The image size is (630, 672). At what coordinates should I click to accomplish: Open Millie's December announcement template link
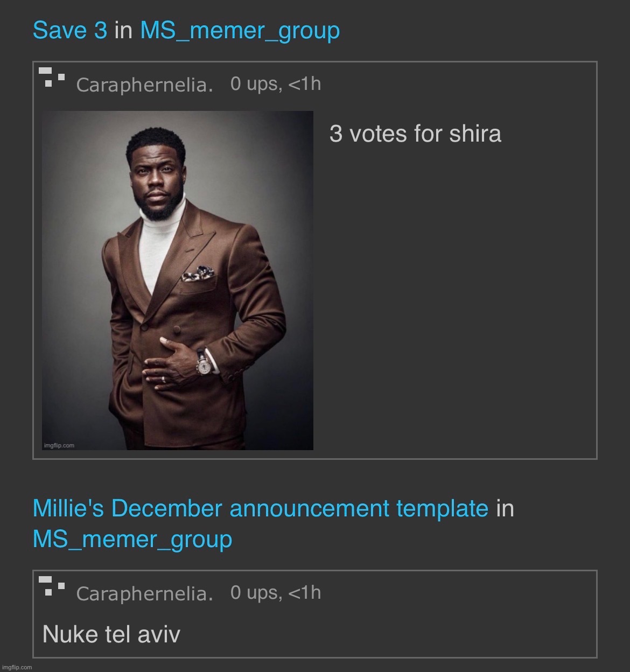[x=261, y=508]
